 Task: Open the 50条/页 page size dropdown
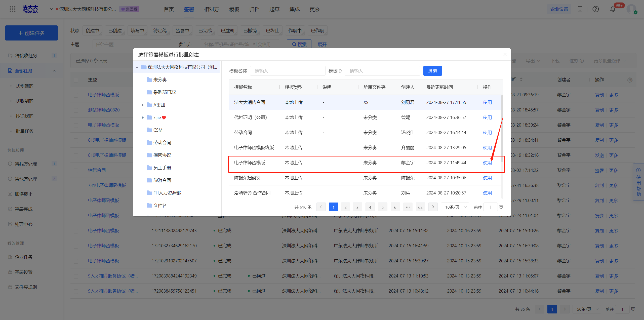point(587,309)
